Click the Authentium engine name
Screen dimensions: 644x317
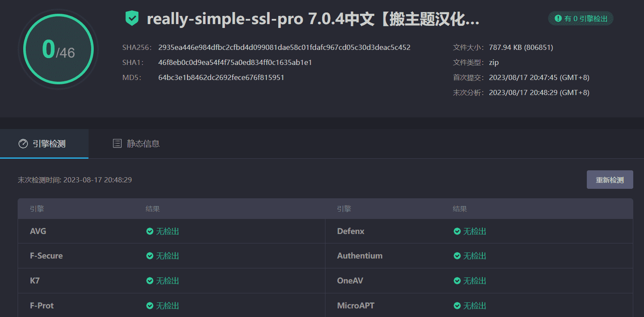point(360,256)
